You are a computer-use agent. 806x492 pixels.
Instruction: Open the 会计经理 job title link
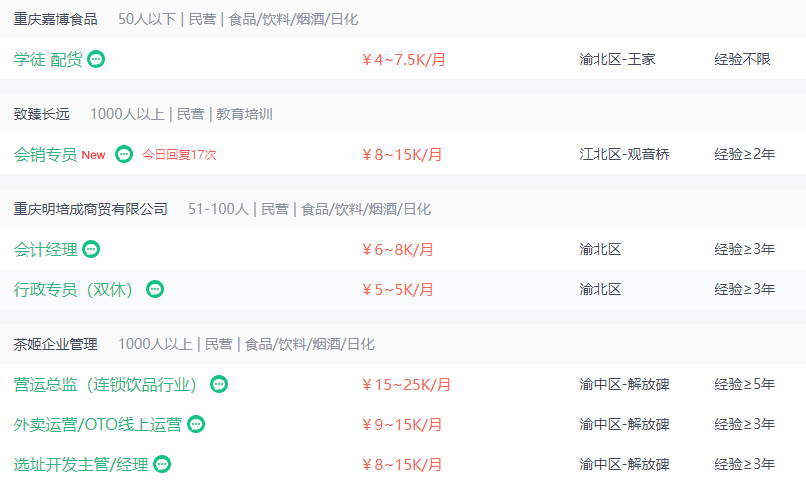(45, 249)
